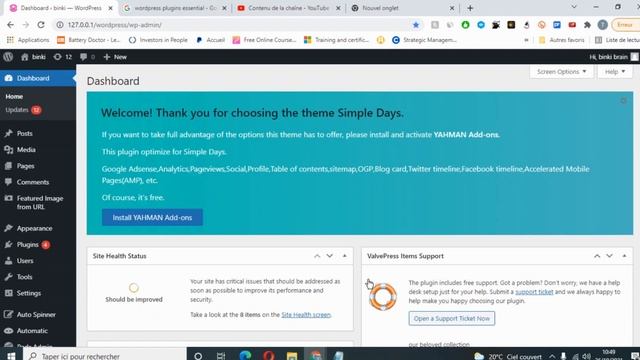640x360 pixels.
Task: Open the binki site home link
Action: coord(33,57)
